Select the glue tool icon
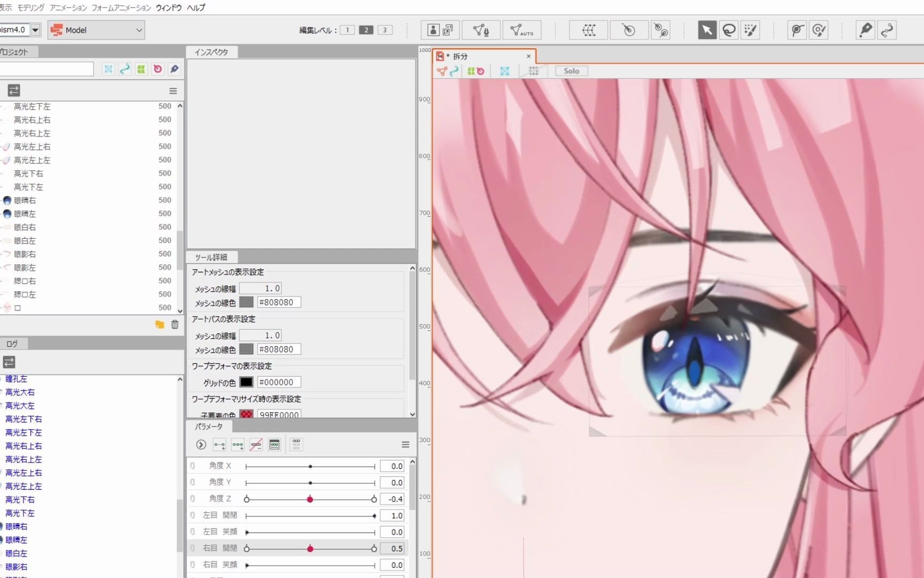924x578 pixels. pyautogui.click(x=797, y=30)
